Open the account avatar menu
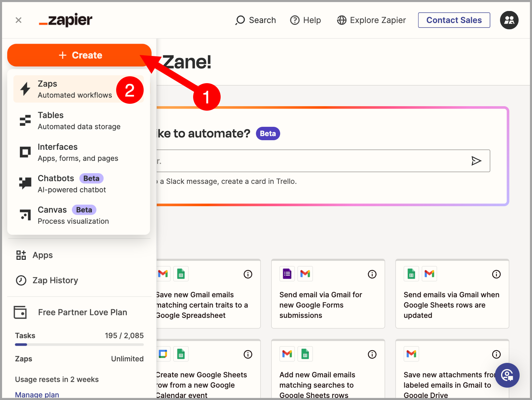This screenshot has height=400, width=532. tap(509, 20)
